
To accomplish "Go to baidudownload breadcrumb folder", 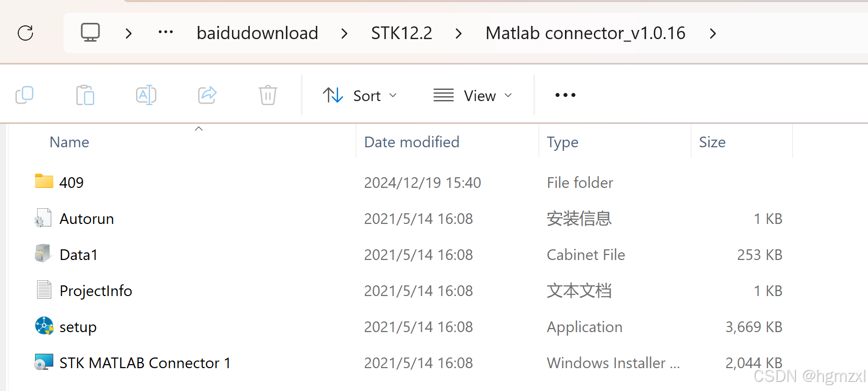I will point(257,33).
